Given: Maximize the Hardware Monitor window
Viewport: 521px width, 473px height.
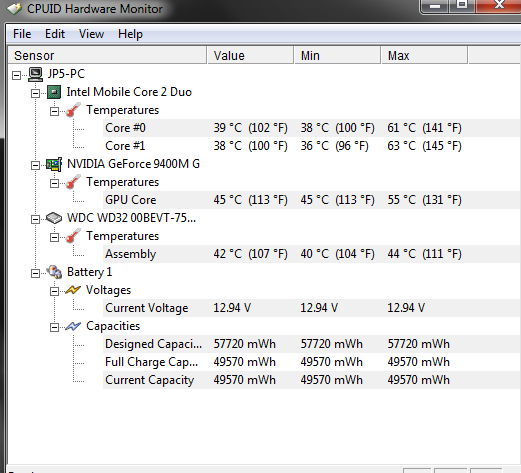Looking at the screenshot, I should (462, 6).
